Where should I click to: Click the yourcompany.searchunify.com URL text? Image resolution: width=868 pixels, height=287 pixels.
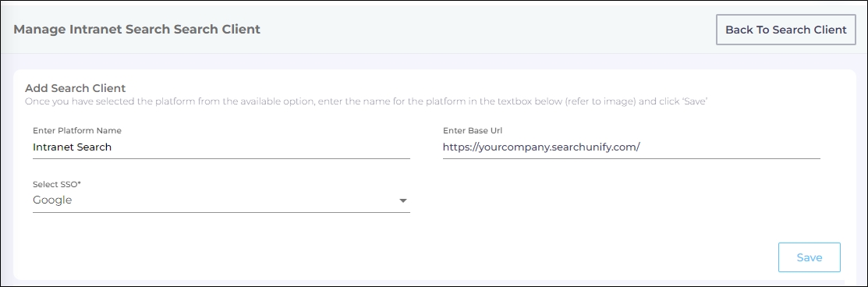tap(541, 147)
